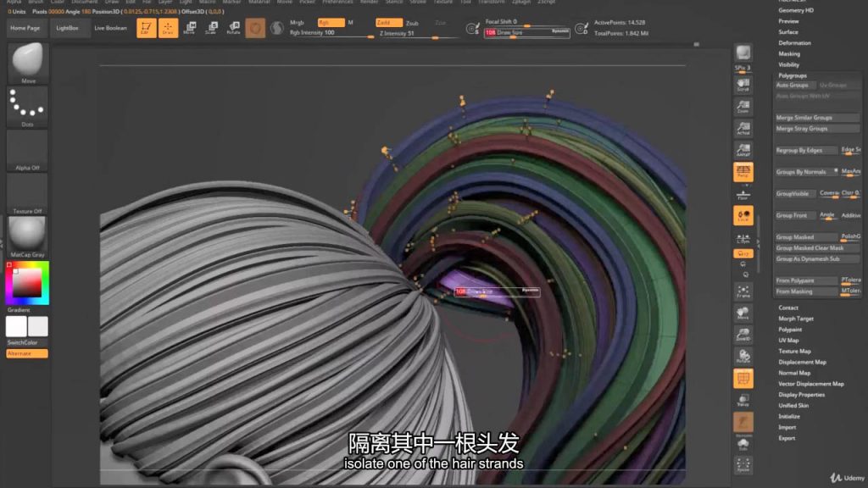868x488 pixels.
Task: Click Merge Similar Groups
Action: pyautogui.click(x=817, y=118)
